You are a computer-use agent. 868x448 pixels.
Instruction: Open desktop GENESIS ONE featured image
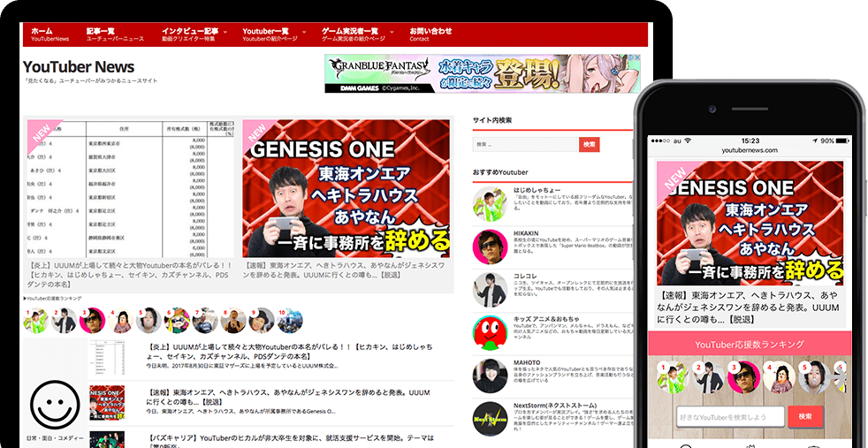[346, 188]
